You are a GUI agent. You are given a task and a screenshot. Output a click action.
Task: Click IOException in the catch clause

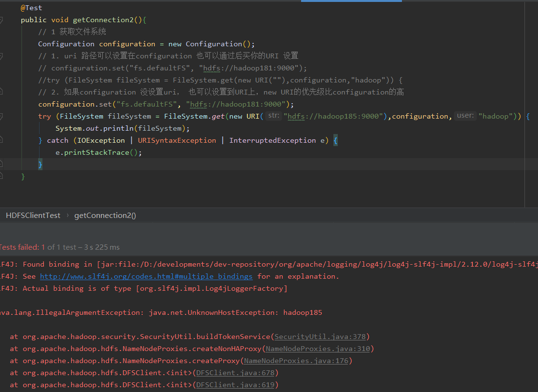[101, 140]
